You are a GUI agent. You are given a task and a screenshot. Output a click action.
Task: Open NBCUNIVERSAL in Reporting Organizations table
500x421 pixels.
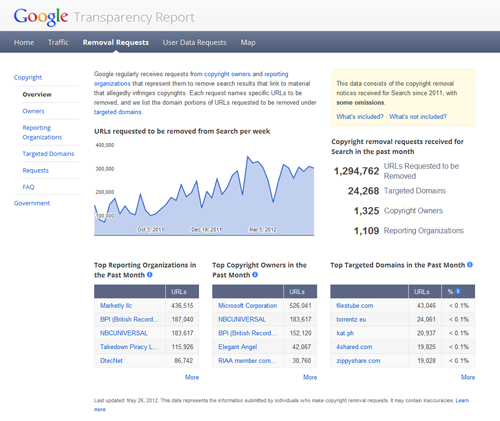tap(124, 333)
